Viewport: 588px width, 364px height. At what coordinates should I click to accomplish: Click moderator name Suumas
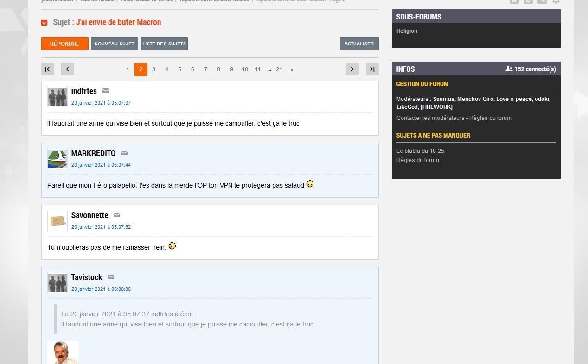(443, 99)
